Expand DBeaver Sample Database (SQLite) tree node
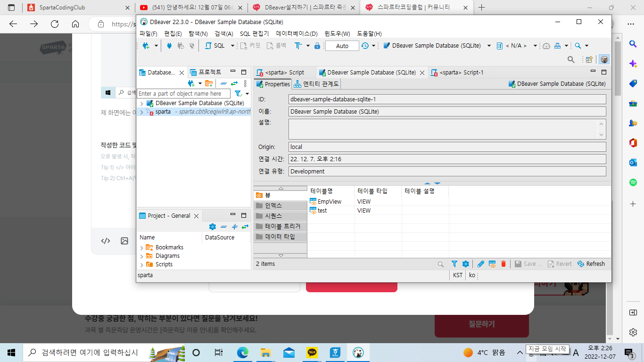Screen dimensions: 644x362 [x=141, y=103]
